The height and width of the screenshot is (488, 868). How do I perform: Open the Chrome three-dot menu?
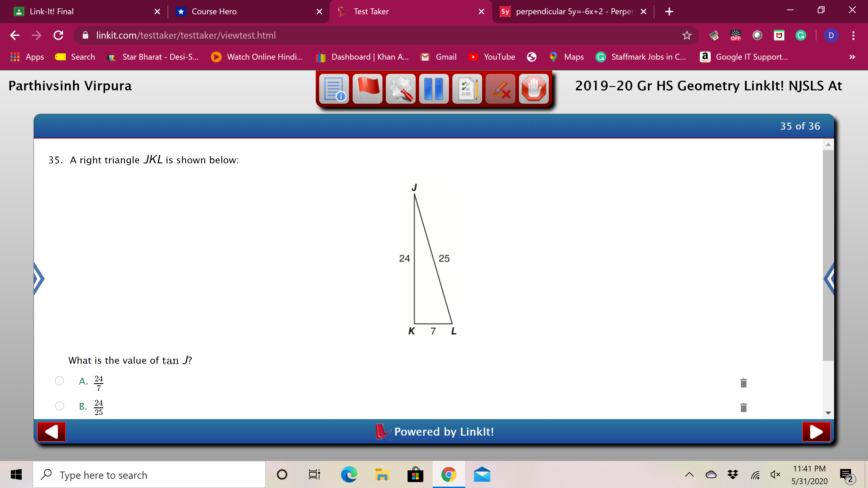pos(853,35)
